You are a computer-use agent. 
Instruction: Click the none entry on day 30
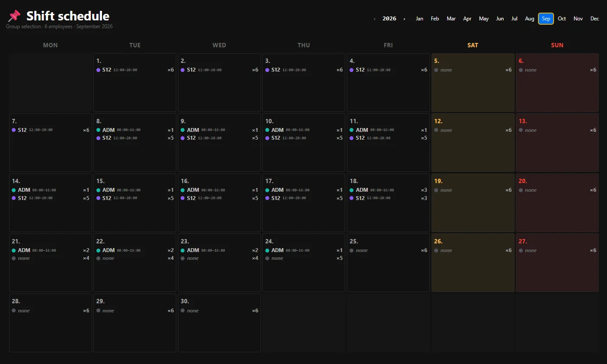pos(219,311)
